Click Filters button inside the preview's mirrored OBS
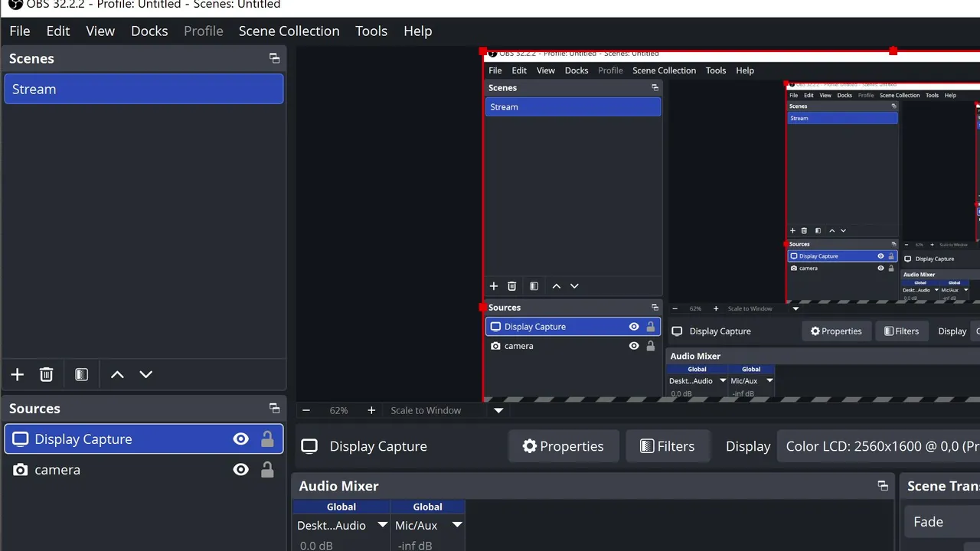Viewport: 980px width, 551px height. pos(901,331)
